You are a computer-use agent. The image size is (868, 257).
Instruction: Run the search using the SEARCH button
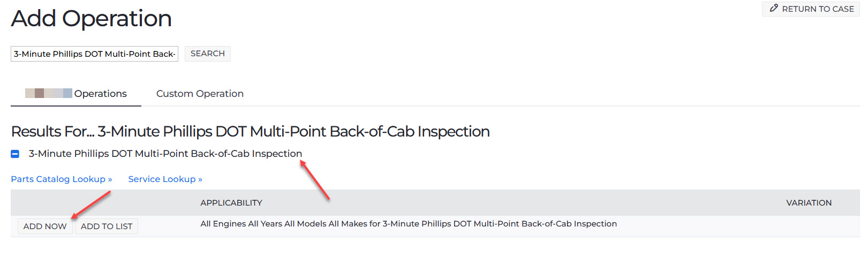(208, 54)
